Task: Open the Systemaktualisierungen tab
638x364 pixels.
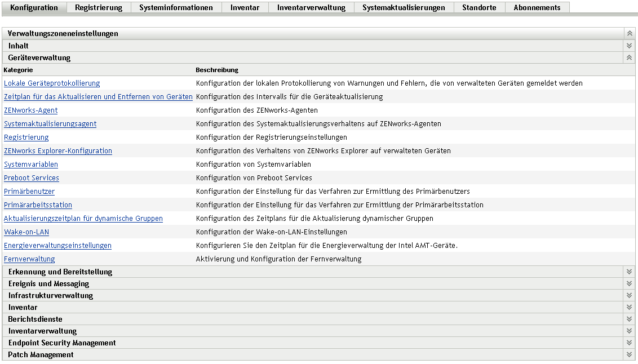Action: tap(404, 8)
